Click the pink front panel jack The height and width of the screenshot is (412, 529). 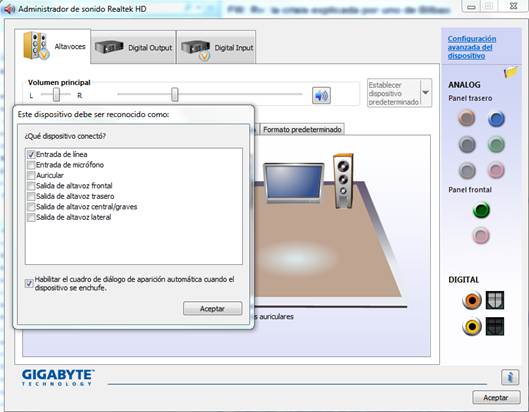(481, 236)
